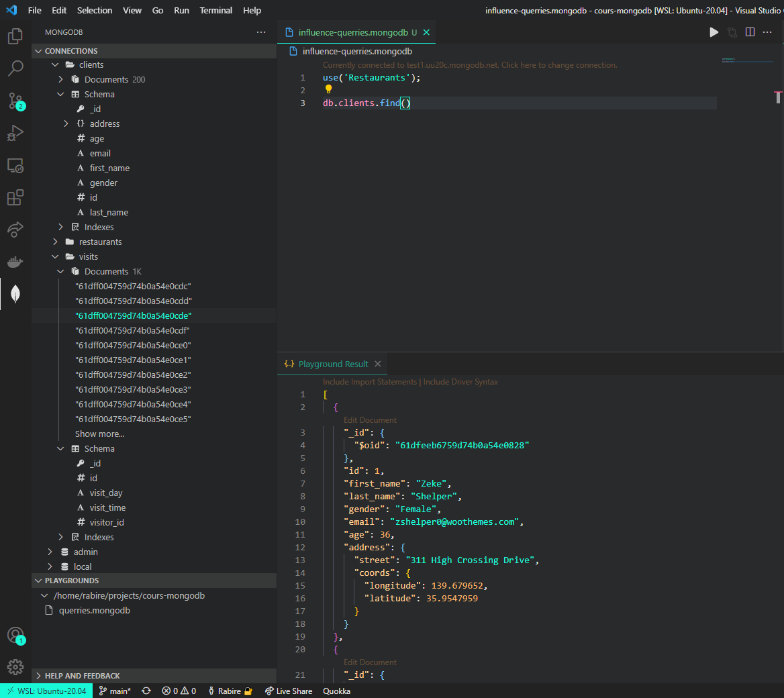Synchronize changes from status bar

[146, 691]
